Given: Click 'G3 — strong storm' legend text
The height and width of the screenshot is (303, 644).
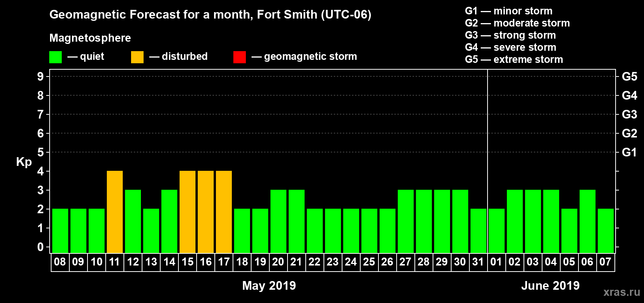Looking at the screenshot, I should [x=511, y=35].
